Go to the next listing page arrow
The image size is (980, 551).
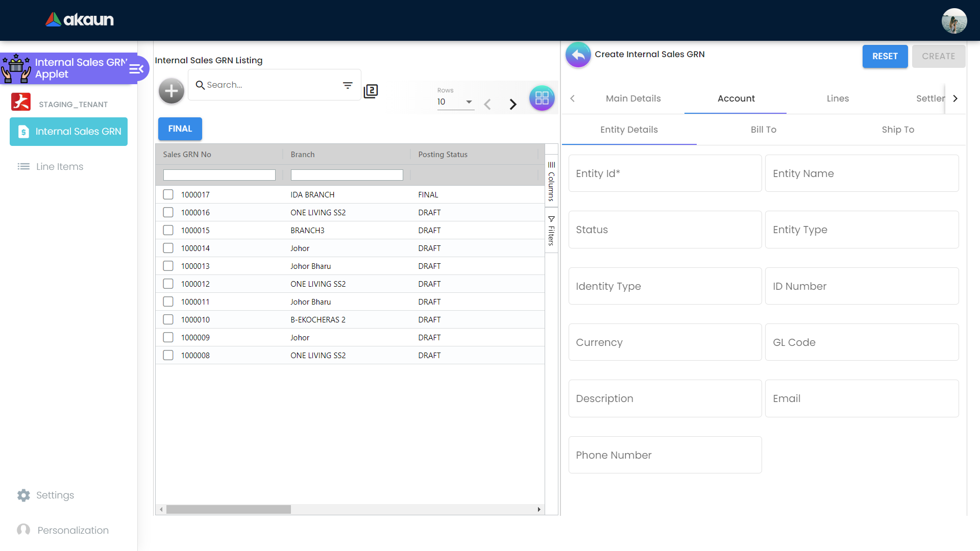coord(513,105)
